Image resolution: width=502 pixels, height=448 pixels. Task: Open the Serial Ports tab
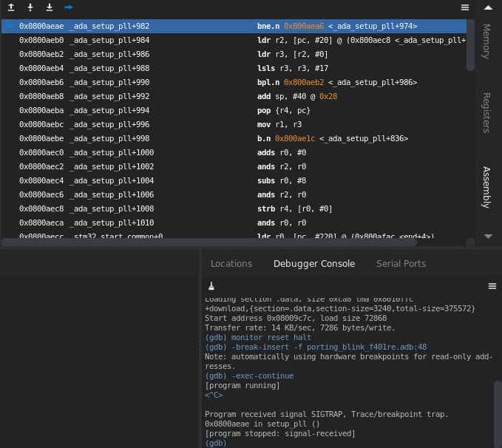[x=401, y=264]
